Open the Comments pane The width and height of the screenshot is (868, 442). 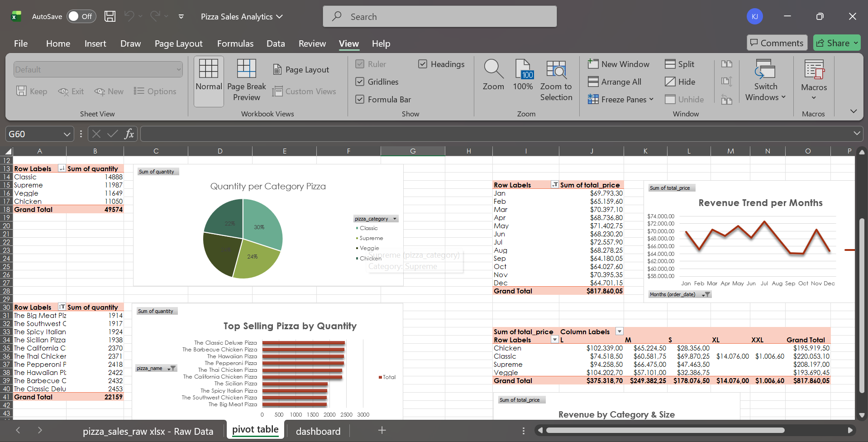click(x=777, y=43)
